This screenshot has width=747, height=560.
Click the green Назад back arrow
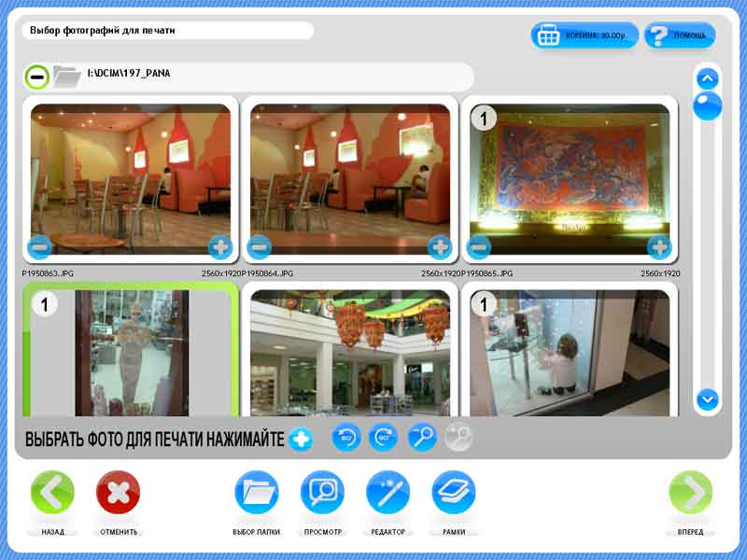[x=52, y=493]
